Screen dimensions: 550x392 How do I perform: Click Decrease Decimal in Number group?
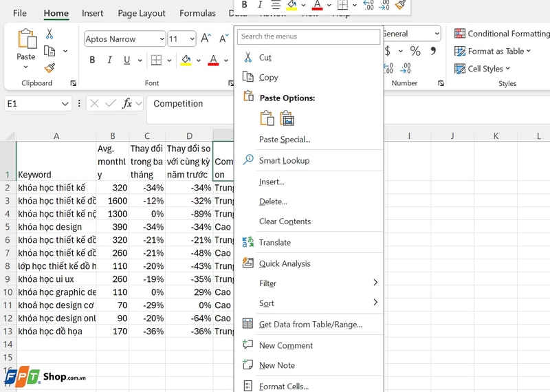click(406, 68)
